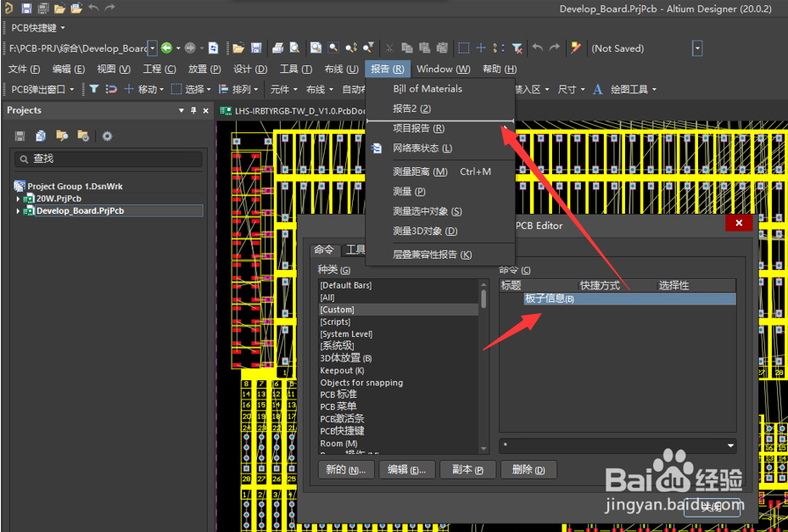The image size is (788, 532).
Task: Click the Cut scissors icon
Action: click(x=389, y=48)
